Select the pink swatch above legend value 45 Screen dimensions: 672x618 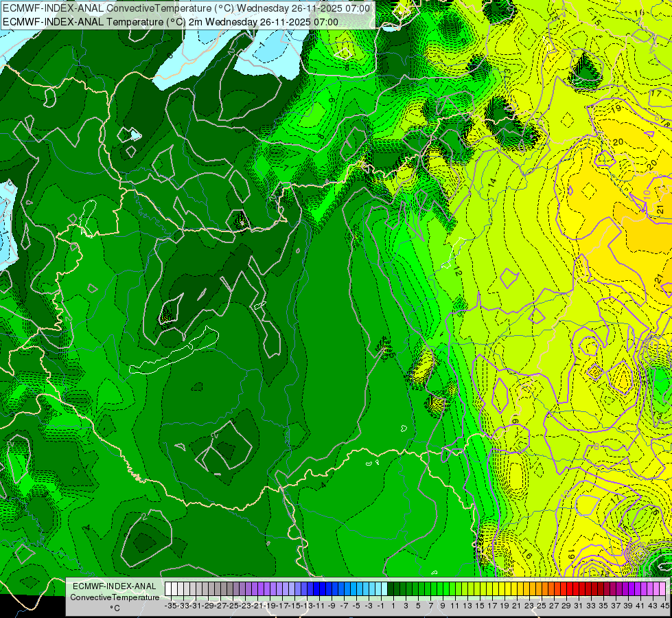click(662, 588)
